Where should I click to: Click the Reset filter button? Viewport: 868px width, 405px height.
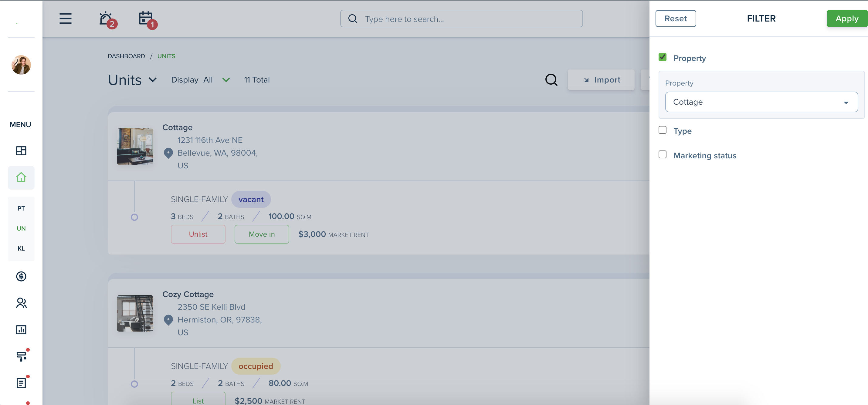676,19
